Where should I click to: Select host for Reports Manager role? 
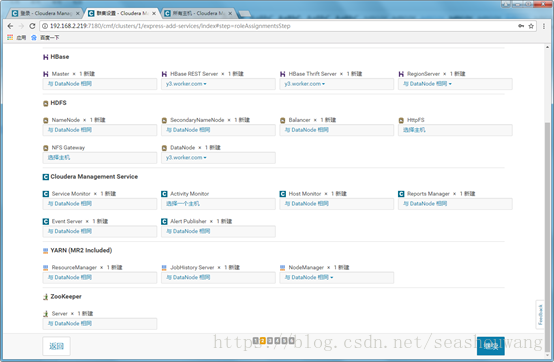coord(455,204)
